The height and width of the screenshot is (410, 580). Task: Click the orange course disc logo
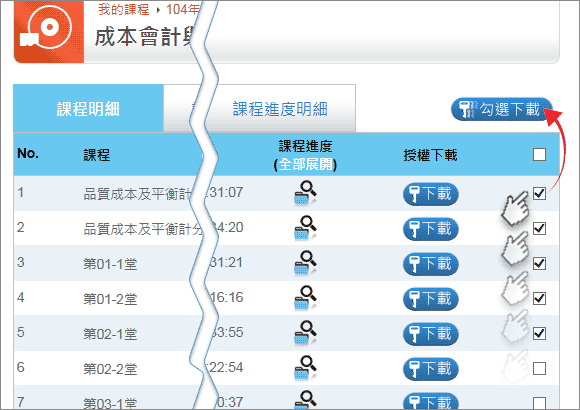coord(49,31)
